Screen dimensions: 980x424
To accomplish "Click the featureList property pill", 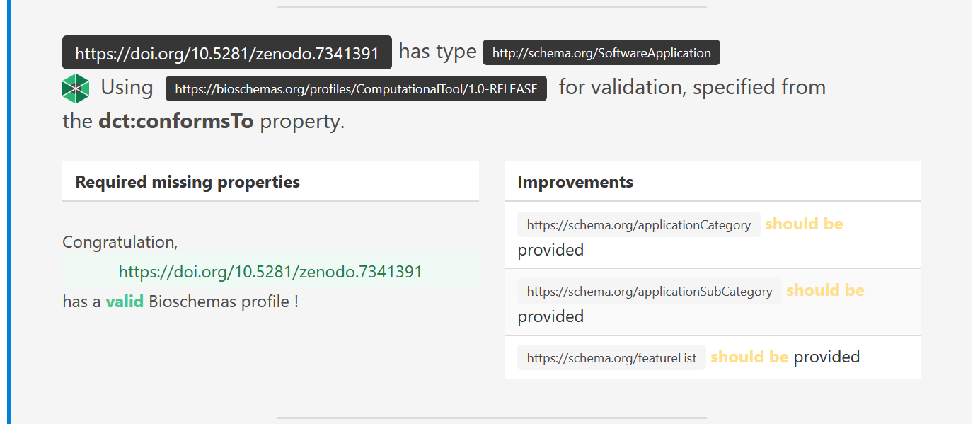I will pyautogui.click(x=611, y=357).
